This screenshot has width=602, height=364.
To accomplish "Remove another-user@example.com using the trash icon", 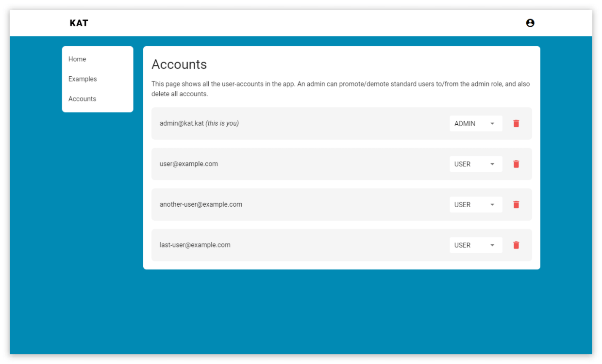I will tap(516, 205).
